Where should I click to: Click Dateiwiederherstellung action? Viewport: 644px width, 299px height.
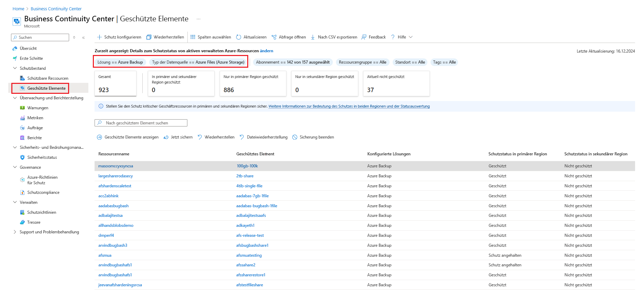point(263,137)
